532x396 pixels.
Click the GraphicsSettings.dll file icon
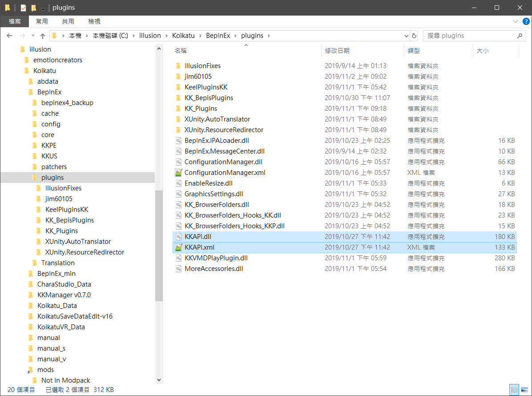coord(178,194)
